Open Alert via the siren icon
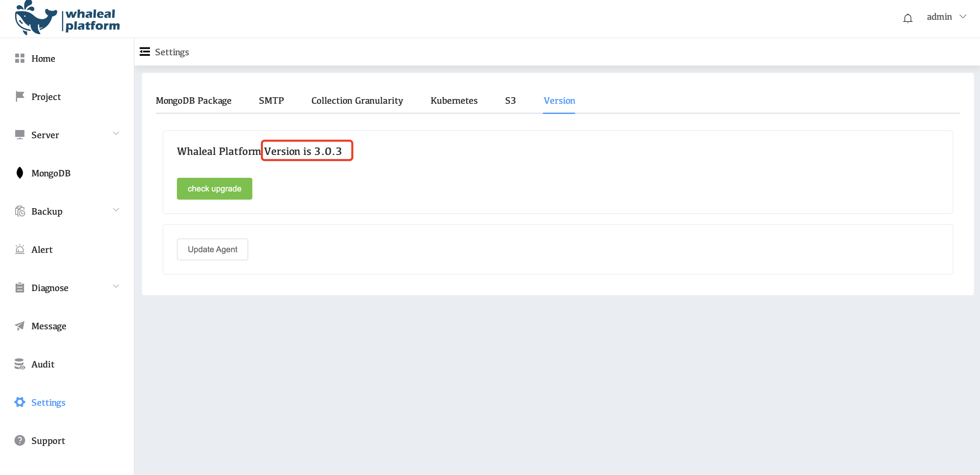 [x=20, y=249]
